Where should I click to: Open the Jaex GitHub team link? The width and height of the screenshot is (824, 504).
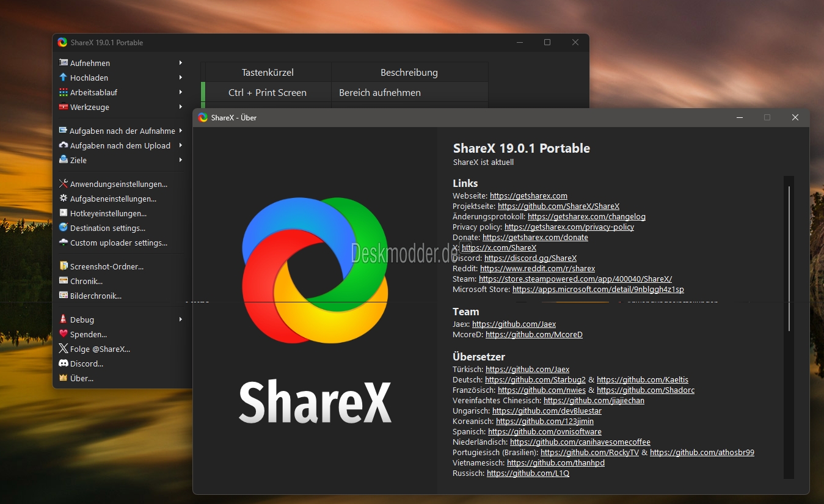514,324
